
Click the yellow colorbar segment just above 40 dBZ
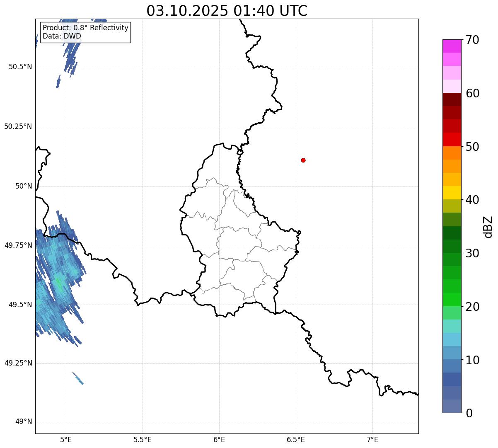pos(452,193)
